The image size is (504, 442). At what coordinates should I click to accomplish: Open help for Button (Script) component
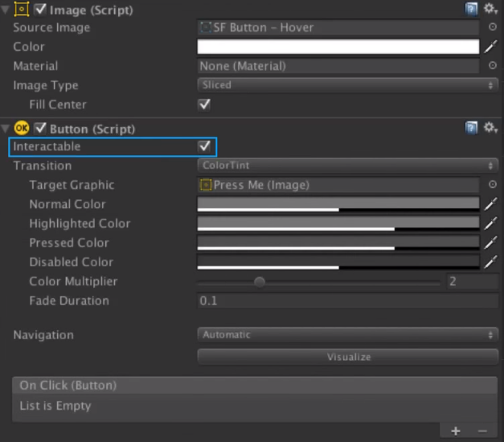point(471,128)
